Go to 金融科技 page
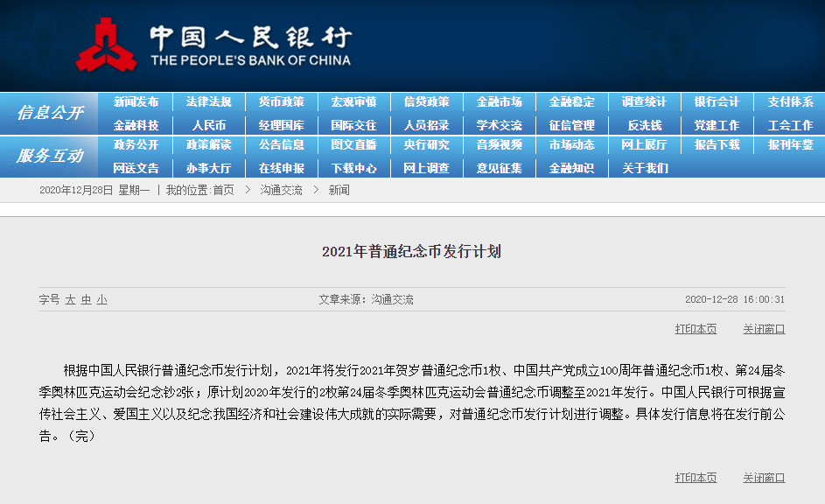 [136, 125]
